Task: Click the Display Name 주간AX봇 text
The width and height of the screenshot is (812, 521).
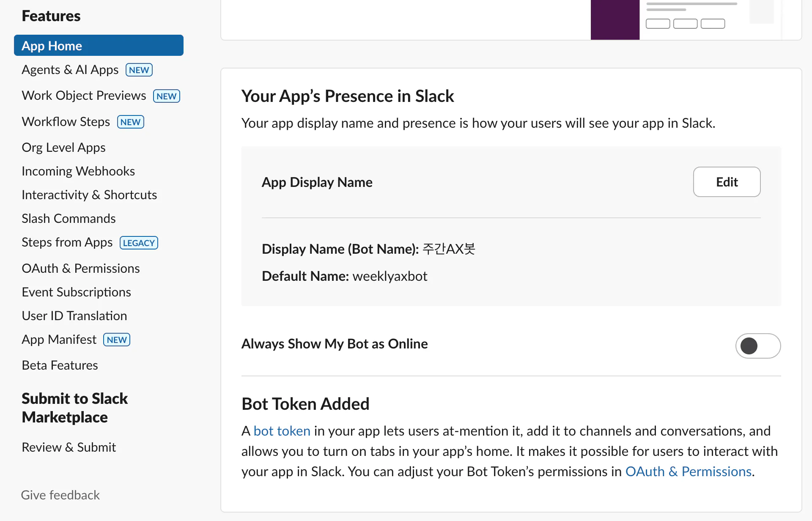Action: point(368,249)
